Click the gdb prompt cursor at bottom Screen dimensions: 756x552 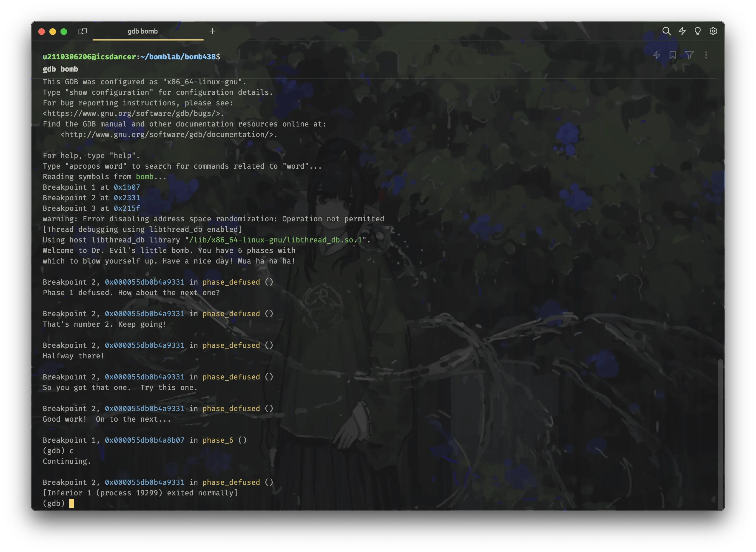(71, 503)
